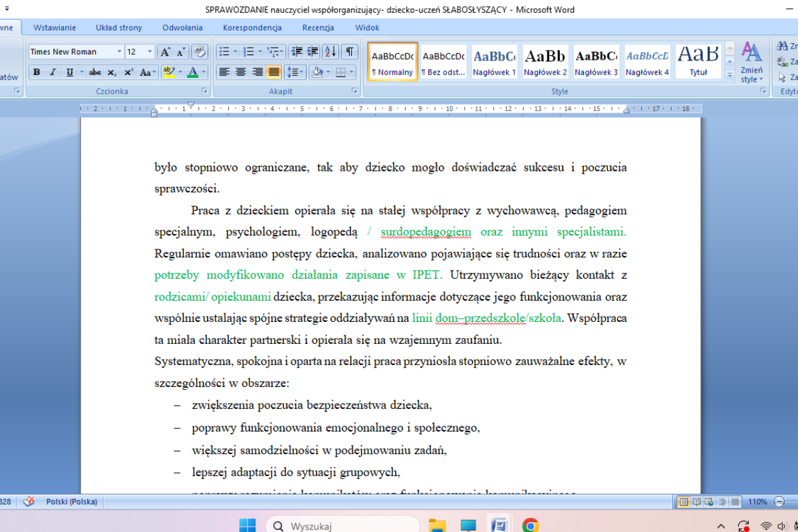Click the strikethrough text icon

95,72
